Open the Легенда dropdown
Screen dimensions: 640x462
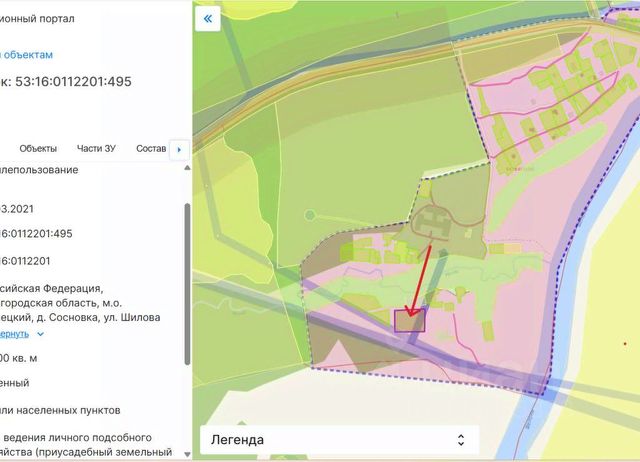(x=339, y=440)
